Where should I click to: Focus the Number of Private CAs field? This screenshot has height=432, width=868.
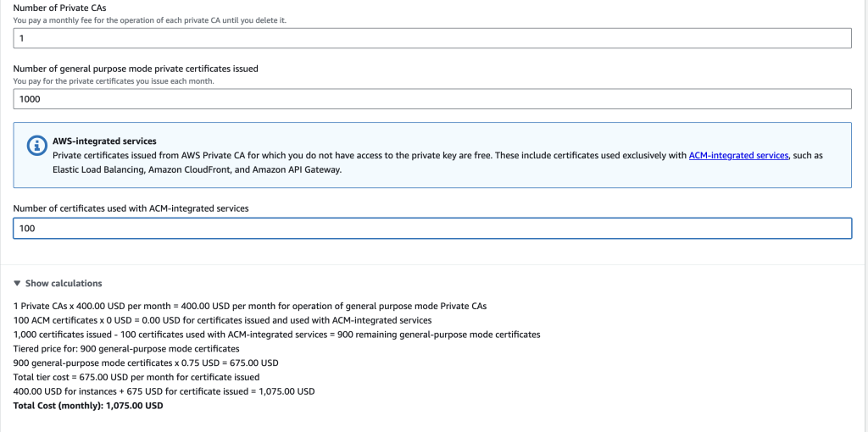[x=432, y=38]
